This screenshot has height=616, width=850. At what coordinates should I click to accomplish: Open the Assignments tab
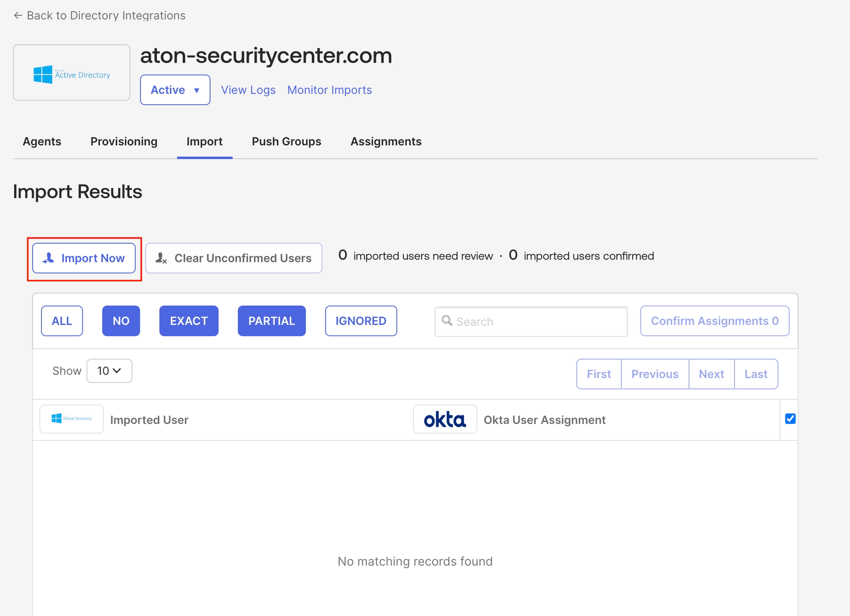386,142
